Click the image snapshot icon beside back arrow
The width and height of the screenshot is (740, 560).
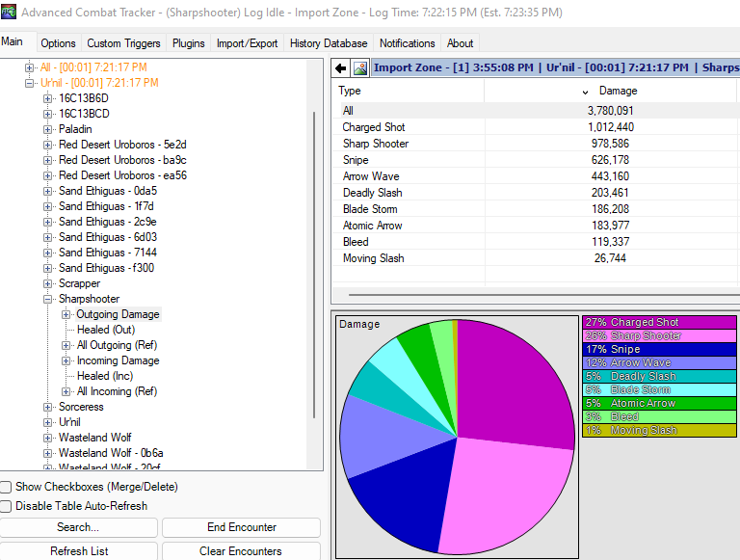360,68
